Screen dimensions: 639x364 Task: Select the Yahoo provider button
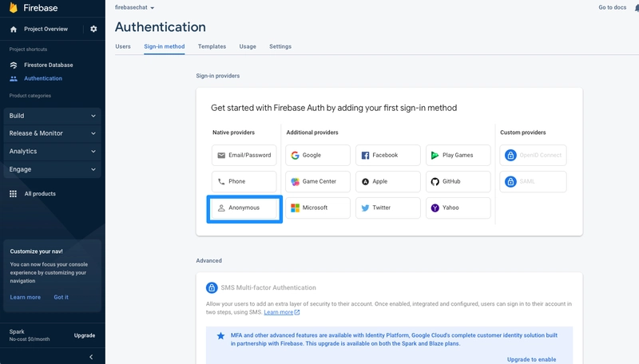458,208
